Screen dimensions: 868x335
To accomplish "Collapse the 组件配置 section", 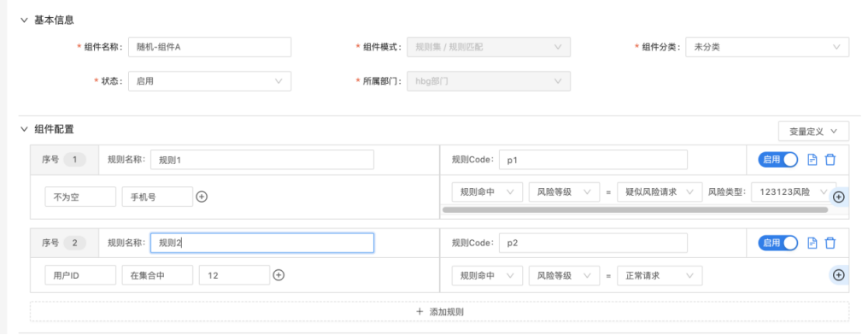I will point(24,130).
